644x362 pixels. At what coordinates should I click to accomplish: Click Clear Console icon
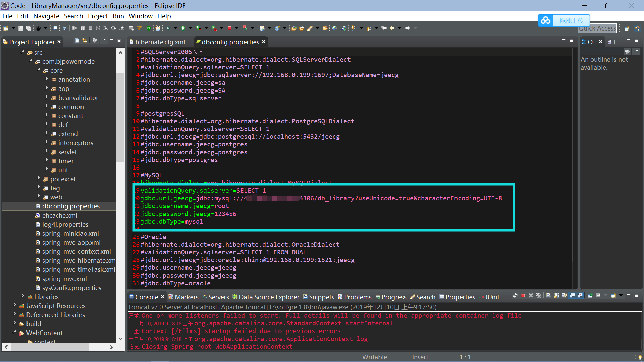pos(549,296)
